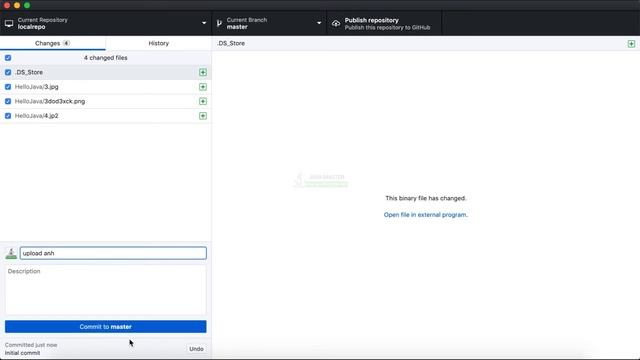Click the added-status icon for 3dod3xck.png
The width and height of the screenshot is (640, 360).
point(203,101)
